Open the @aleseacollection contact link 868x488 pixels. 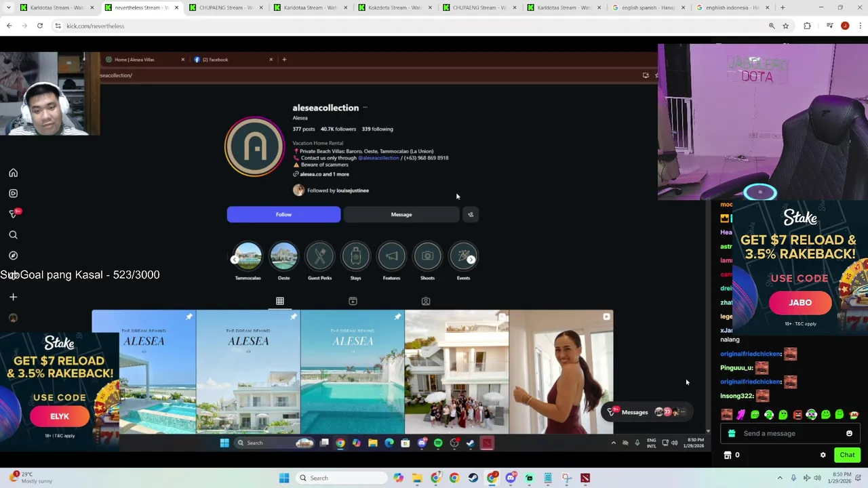click(378, 158)
